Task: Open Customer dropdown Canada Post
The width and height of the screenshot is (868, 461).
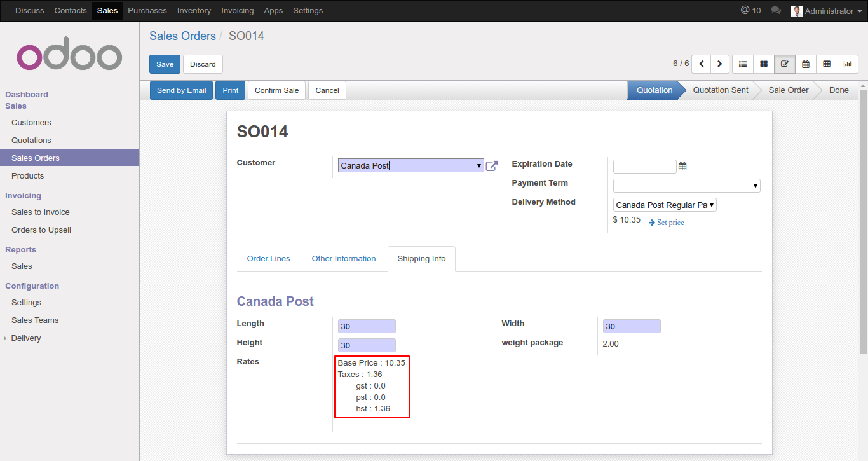Action: tap(410, 165)
